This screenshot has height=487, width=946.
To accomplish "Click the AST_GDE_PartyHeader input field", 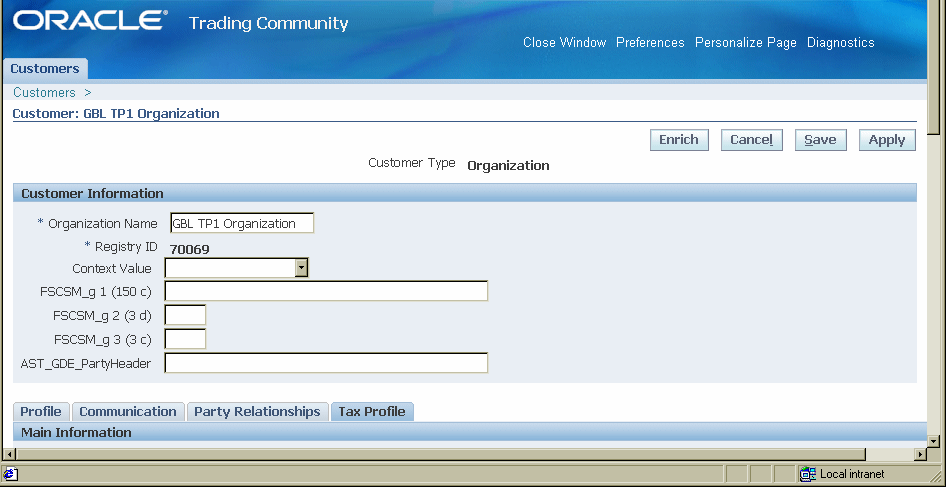I will [x=326, y=363].
